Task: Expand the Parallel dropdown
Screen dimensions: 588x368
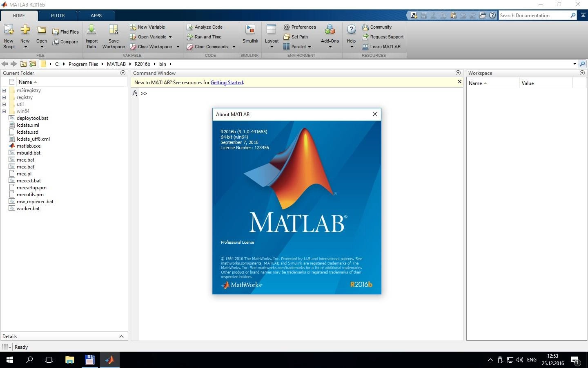Action: [310, 47]
